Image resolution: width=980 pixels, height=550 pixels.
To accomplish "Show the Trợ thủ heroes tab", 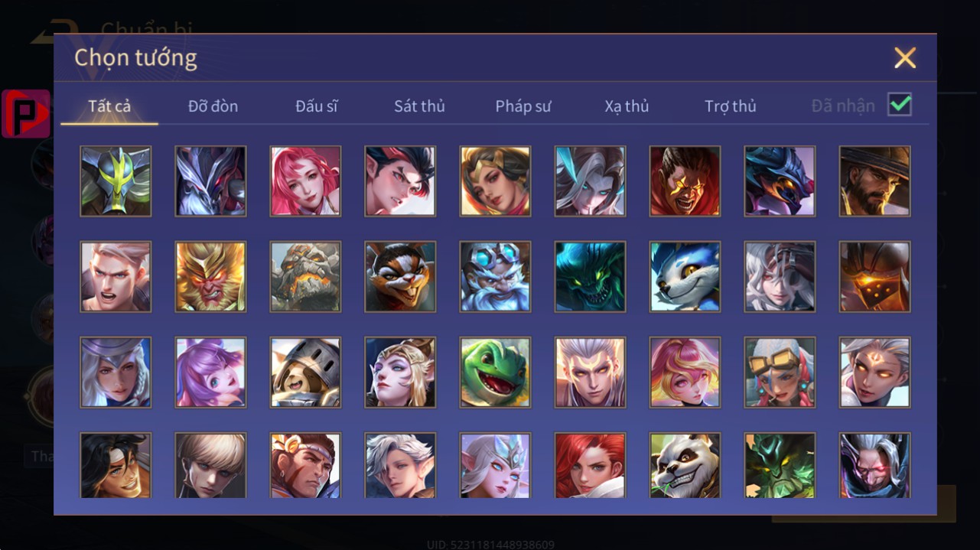I will [x=731, y=106].
